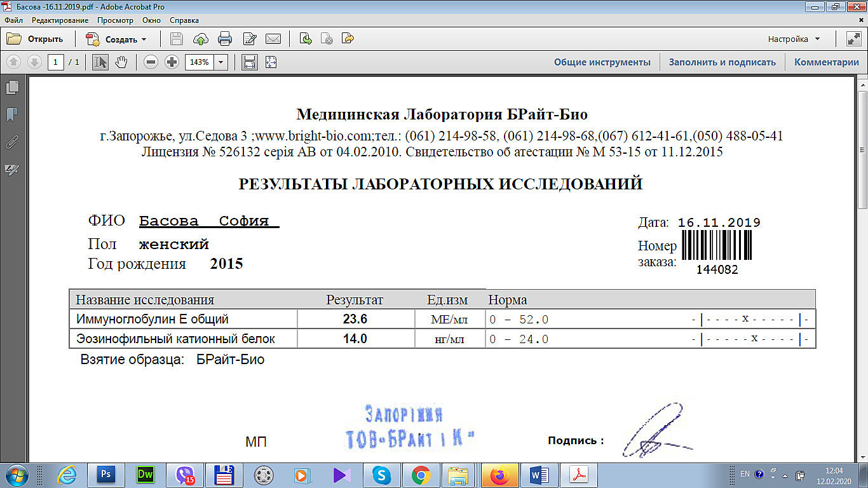
Task: Activate the text Selection cursor tool
Action: coord(100,62)
